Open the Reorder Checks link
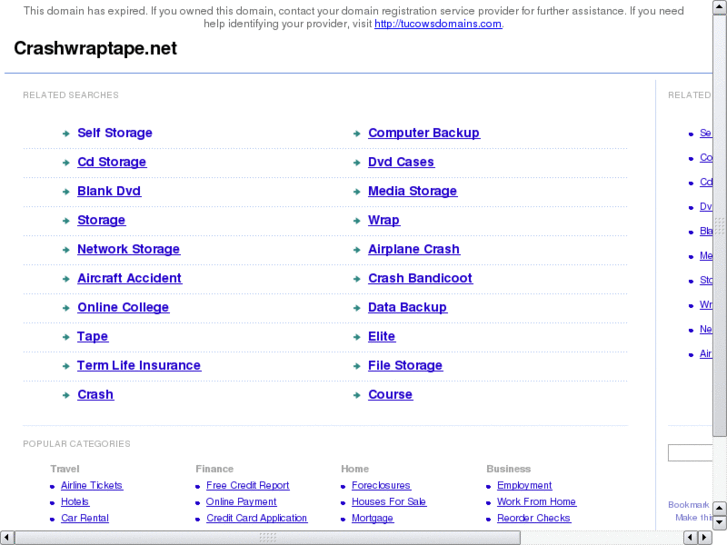This screenshot has height=545, width=727. click(x=534, y=518)
